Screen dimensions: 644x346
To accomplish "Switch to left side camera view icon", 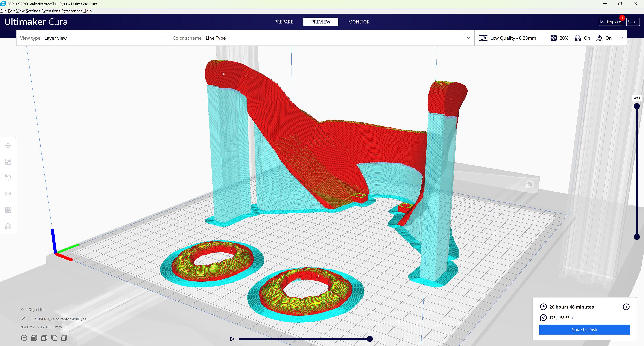I will 54,338.
